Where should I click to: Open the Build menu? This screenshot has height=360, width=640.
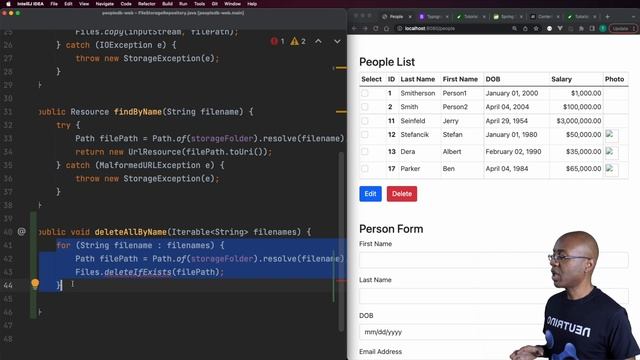(167, 4)
